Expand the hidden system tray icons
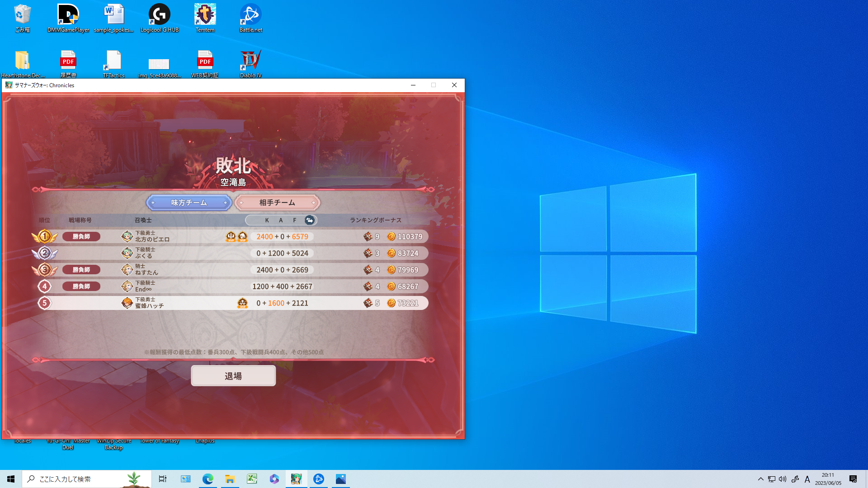The width and height of the screenshot is (868, 488). (x=760, y=479)
